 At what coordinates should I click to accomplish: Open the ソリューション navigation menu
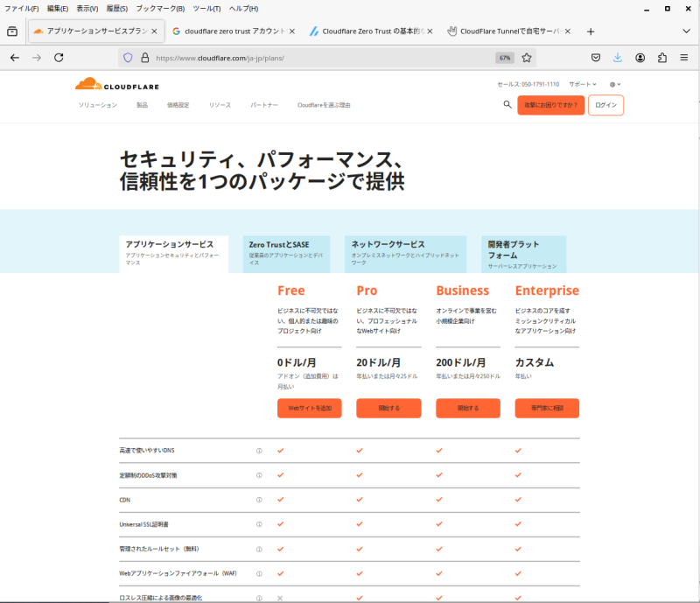[x=98, y=105]
